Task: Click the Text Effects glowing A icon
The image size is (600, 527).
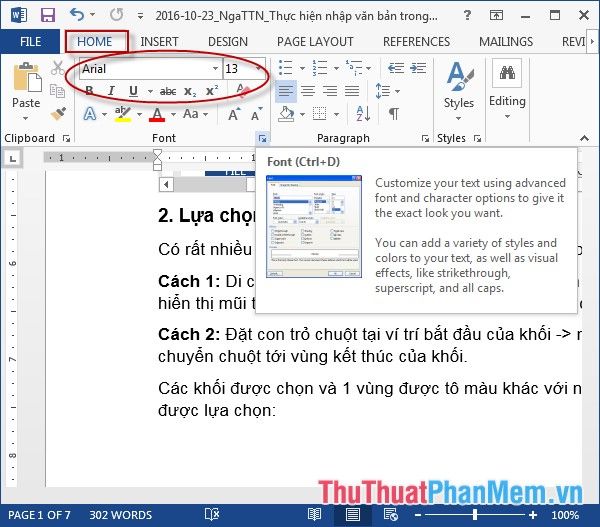Action: tap(90, 114)
